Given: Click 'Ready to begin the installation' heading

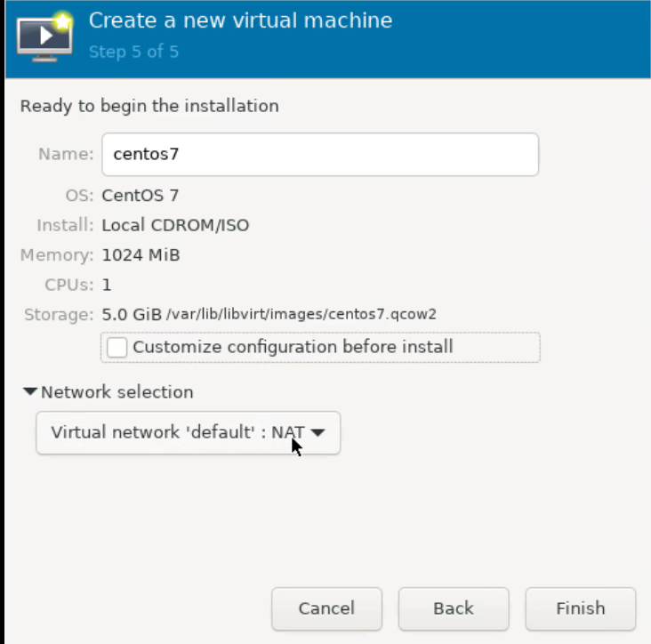Looking at the screenshot, I should tap(149, 106).
